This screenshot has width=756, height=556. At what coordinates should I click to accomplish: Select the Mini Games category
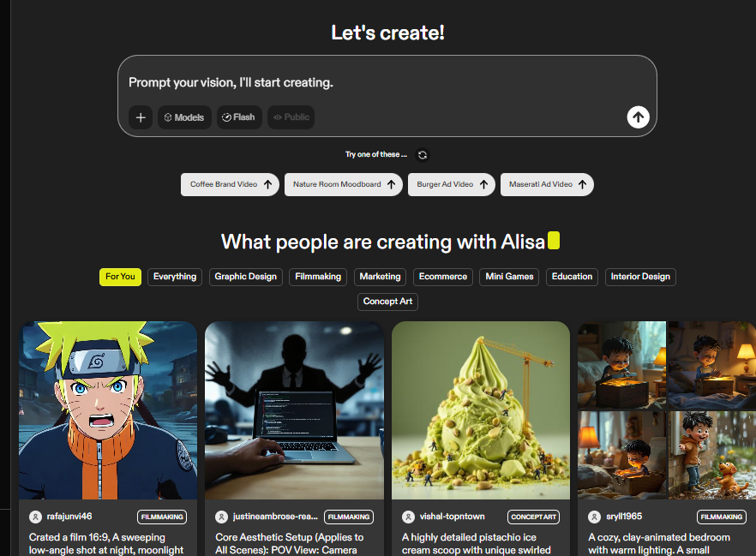(x=509, y=277)
